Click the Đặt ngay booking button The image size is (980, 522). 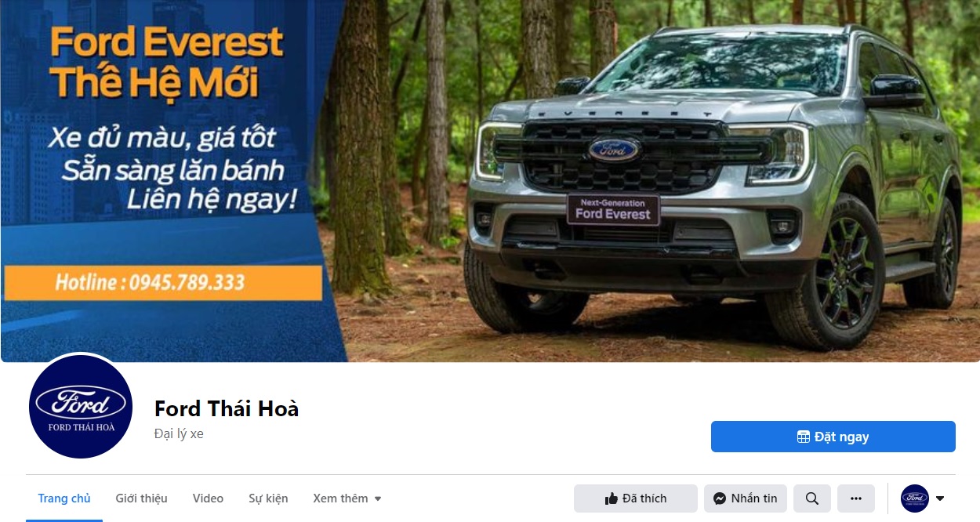point(833,437)
